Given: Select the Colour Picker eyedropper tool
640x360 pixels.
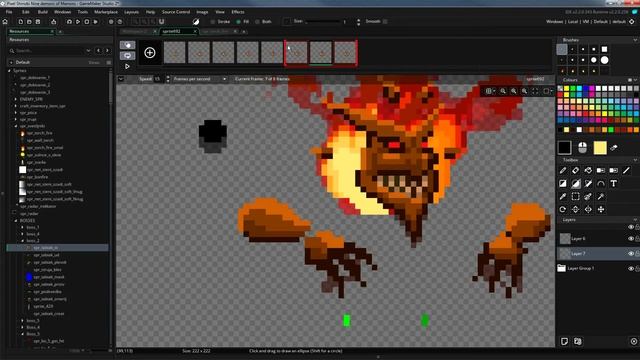Looking at the screenshot, I should pyautogui.click(x=563, y=196).
